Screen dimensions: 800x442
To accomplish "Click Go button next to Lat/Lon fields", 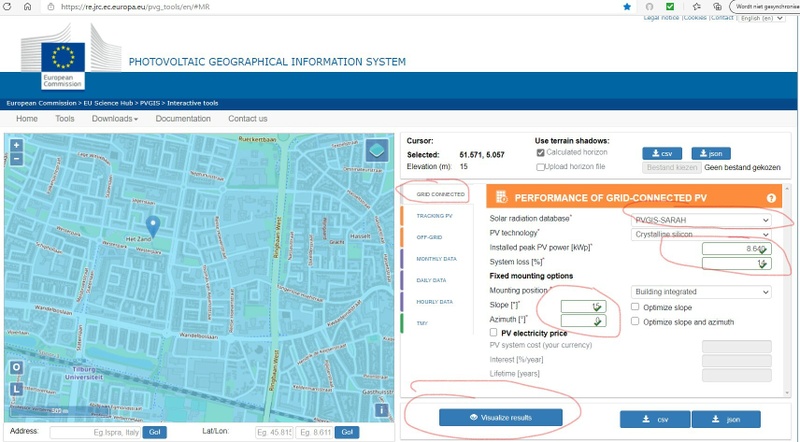I will point(347,432).
